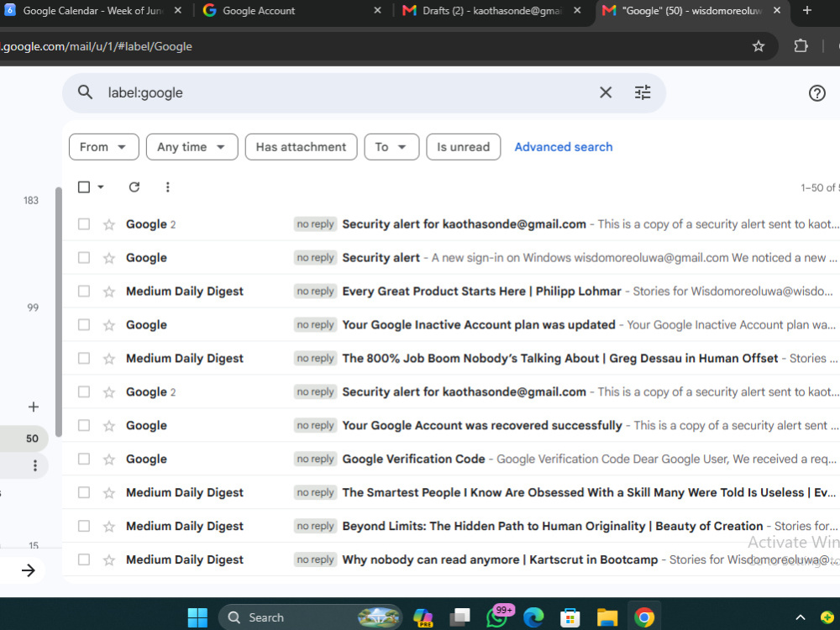
Task: Click the right arrow icon in sidebar
Action: [x=28, y=570]
